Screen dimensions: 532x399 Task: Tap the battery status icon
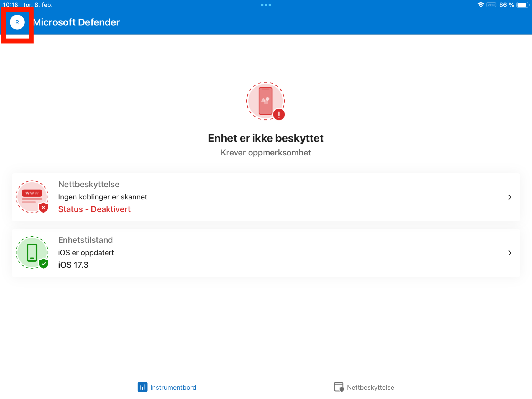tap(522, 5)
